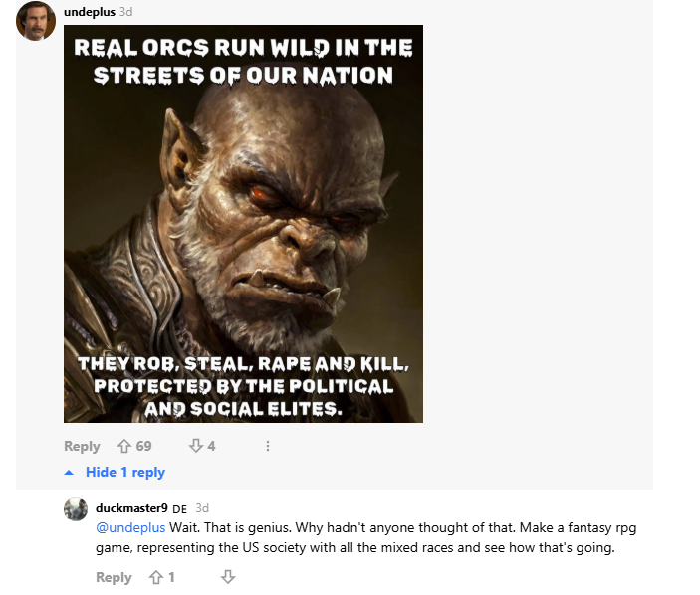The width and height of the screenshot is (700, 595).
Task: Reply to the undeplus comment
Action: [x=82, y=446]
